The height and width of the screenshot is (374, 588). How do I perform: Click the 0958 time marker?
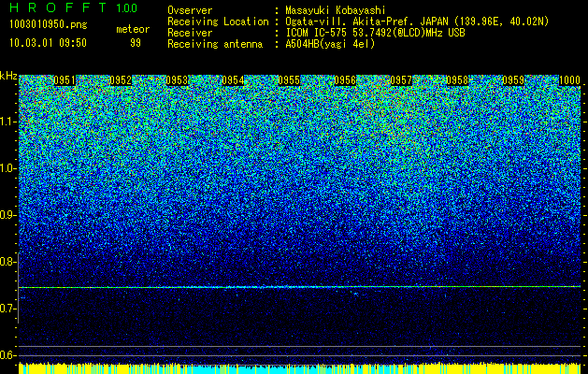coord(457,80)
